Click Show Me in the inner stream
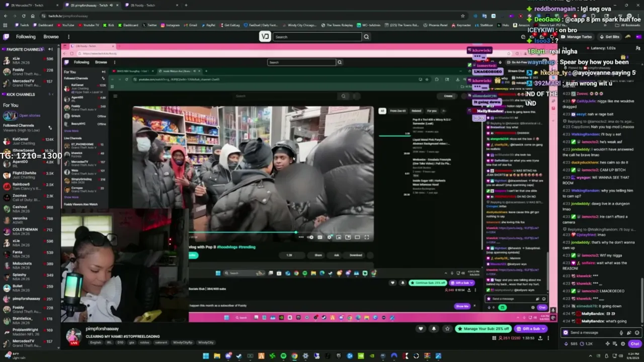The image size is (644, 362). click(x=462, y=306)
